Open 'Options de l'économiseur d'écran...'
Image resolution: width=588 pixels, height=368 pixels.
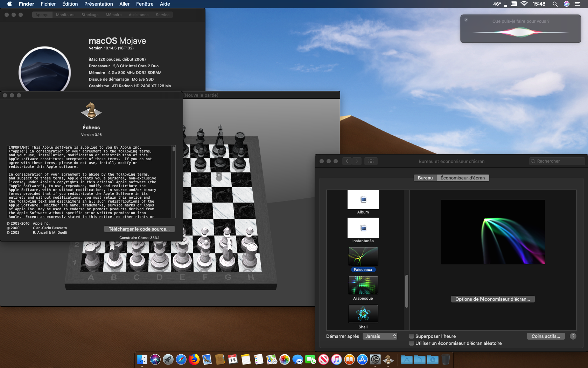point(493,299)
